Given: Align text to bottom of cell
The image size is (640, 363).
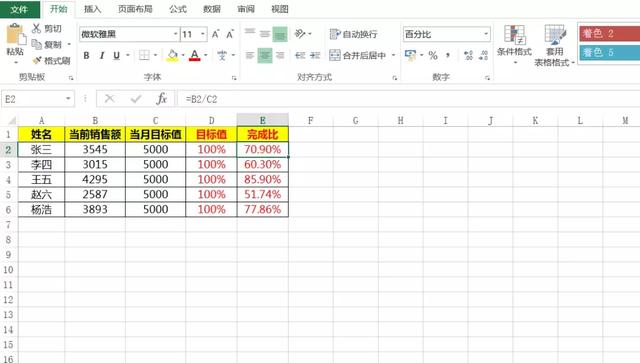Looking at the screenshot, I should (x=280, y=34).
